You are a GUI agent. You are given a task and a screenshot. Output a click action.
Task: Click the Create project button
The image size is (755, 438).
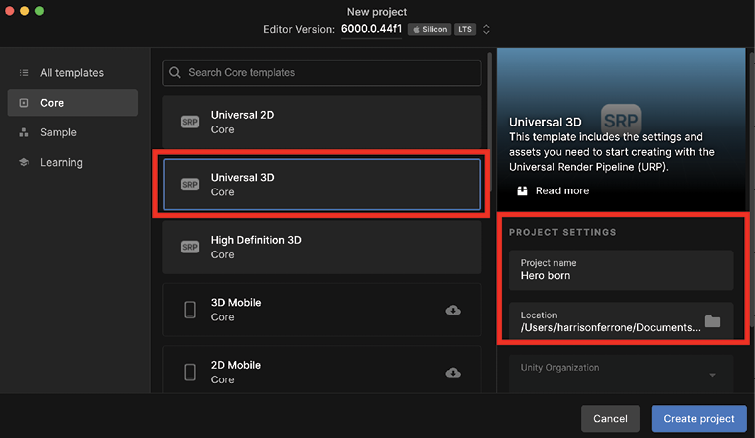pyautogui.click(x=699, y=419)
